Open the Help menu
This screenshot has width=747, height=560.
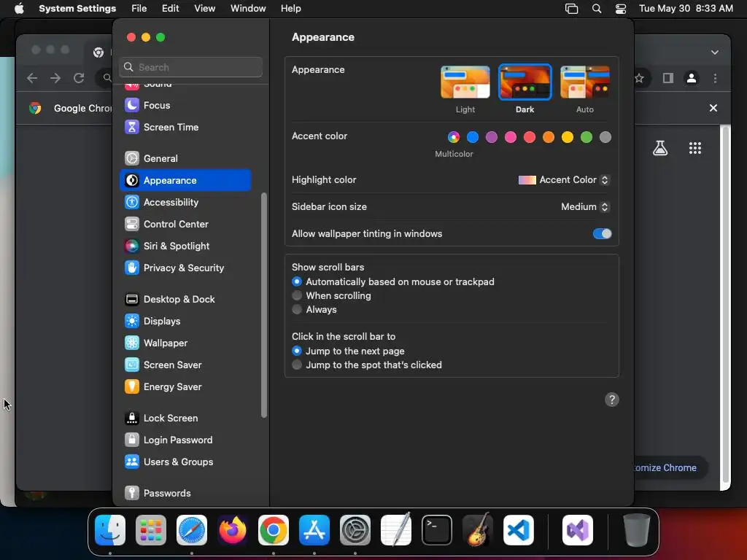(290, 9)
